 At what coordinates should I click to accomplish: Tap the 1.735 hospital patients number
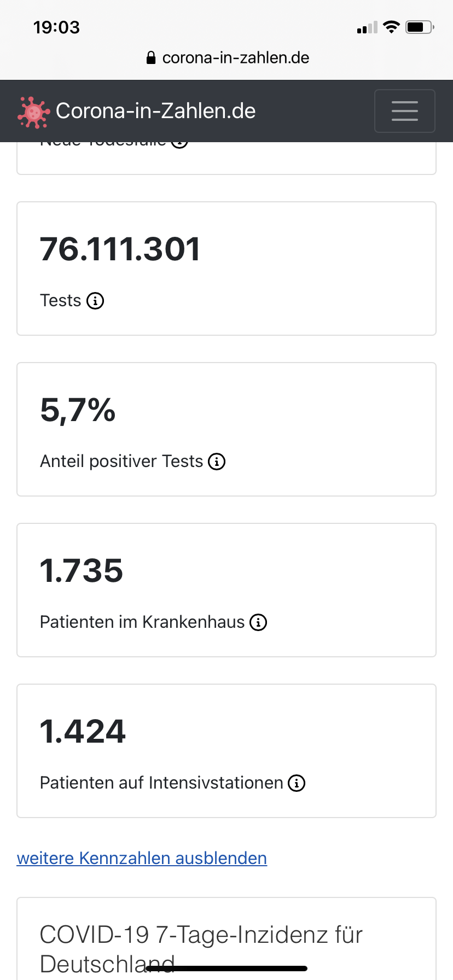tap(82, 571)
